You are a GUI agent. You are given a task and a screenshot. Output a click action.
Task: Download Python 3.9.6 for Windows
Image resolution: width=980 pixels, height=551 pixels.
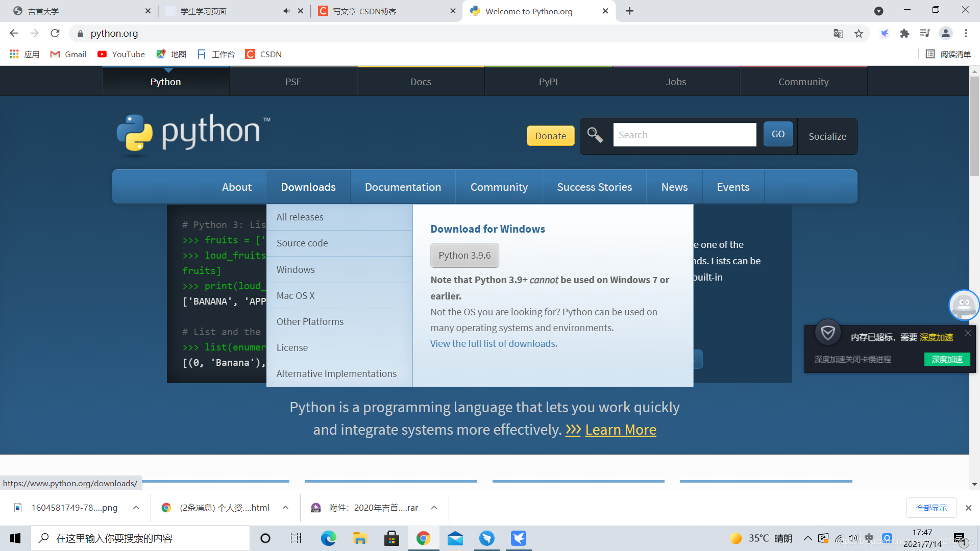pos(464,255)
